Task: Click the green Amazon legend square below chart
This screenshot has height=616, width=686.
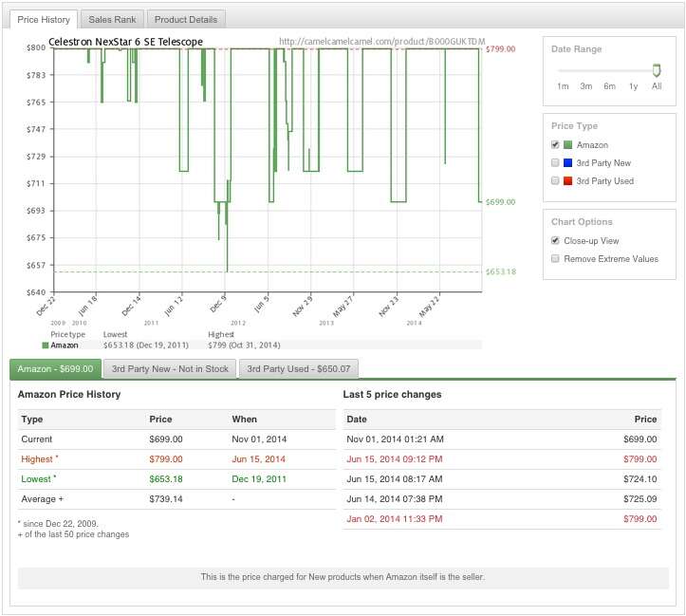Action: click(x=45, y=345)
